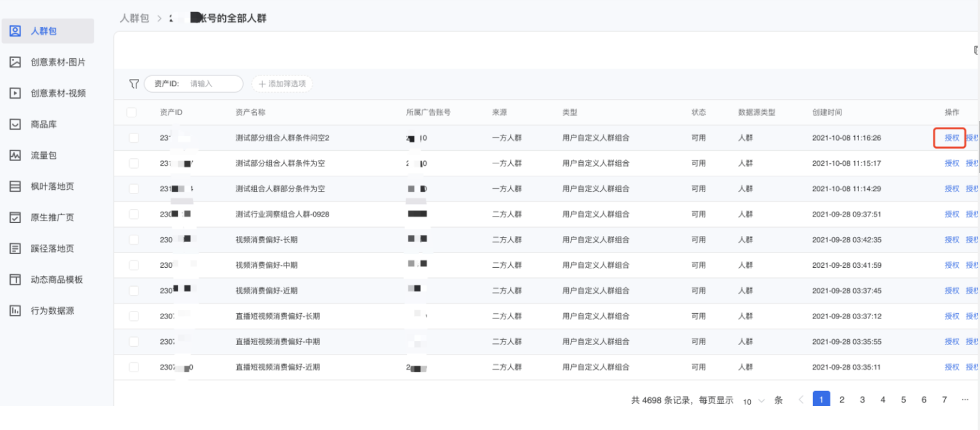Check the row 测试部分组合人群条件为空
Viewport: 980px width, 430px height.
pyautogui.click(x=134, y=163)
